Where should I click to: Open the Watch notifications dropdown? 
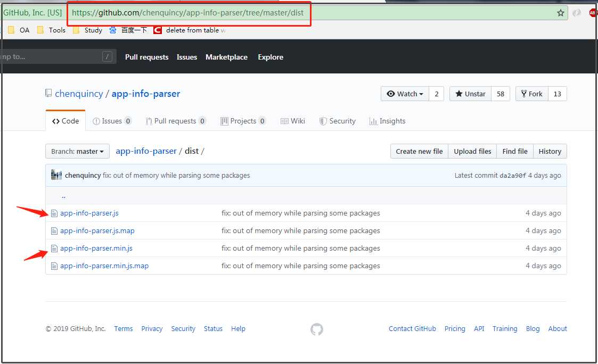tap(405, 94)
